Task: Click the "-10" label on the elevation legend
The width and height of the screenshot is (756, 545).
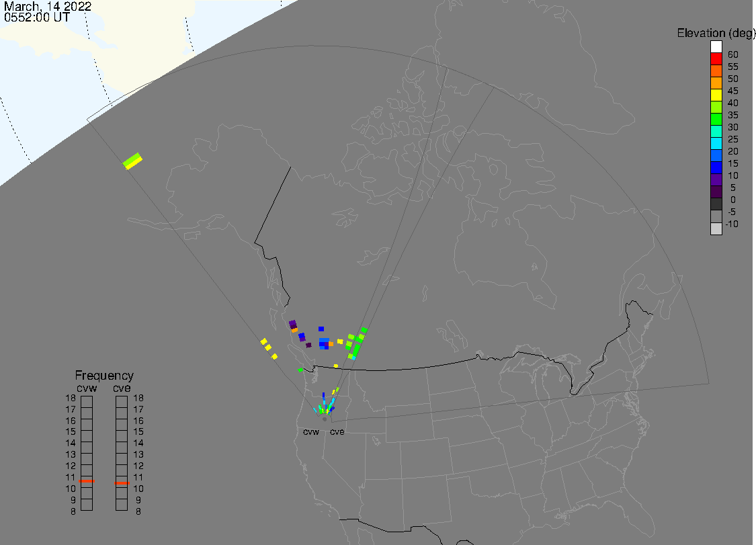Action: 732,224
